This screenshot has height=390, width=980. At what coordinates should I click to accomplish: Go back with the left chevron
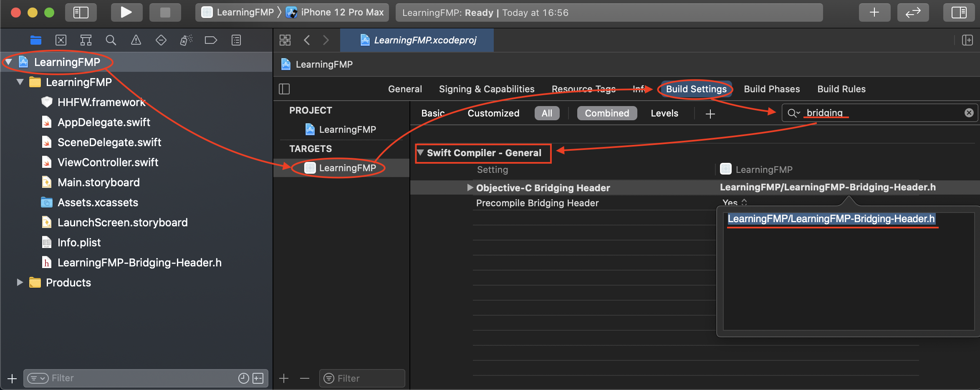pos(307,40)
